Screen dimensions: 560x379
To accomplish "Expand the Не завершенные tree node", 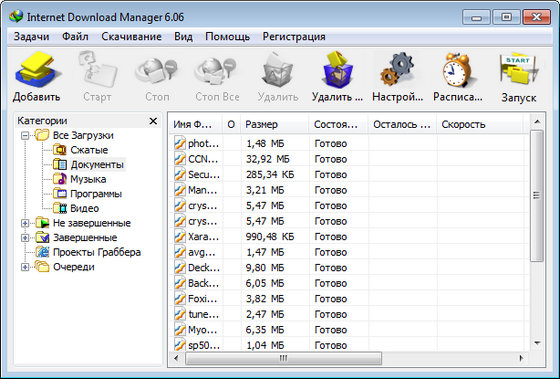I will [x=25, y=223].
